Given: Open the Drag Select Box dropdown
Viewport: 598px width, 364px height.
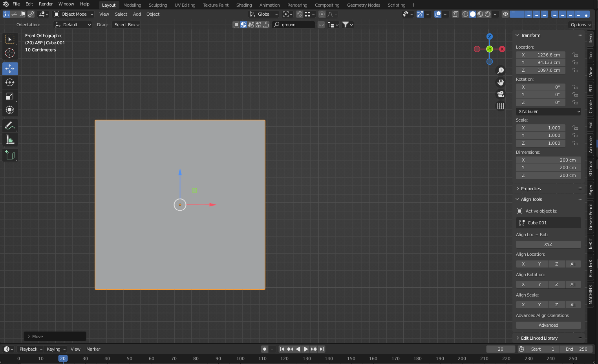Looking at the screenshot, I should 126,25.
